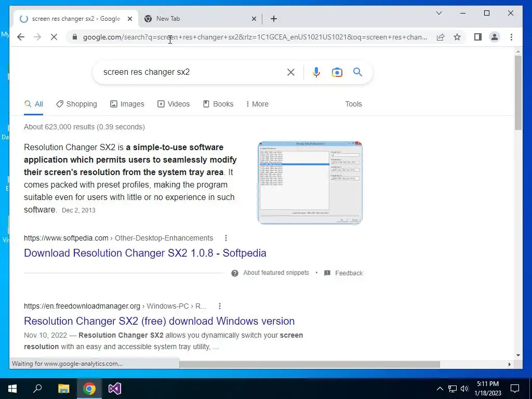Viewport: 532px width, 399px height.
Task: Click the Chrome taskbar icon
Action: click(x=89, y=389)
